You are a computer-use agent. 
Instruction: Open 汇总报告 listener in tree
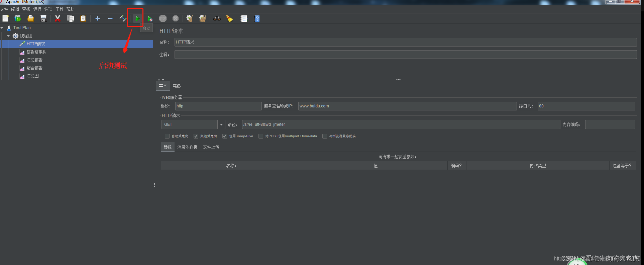(x=34, y=60)
